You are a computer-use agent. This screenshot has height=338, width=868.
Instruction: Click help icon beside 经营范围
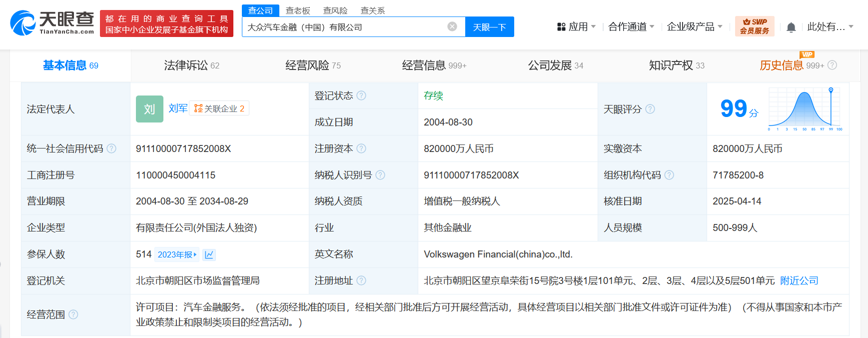tap(73, 314)
